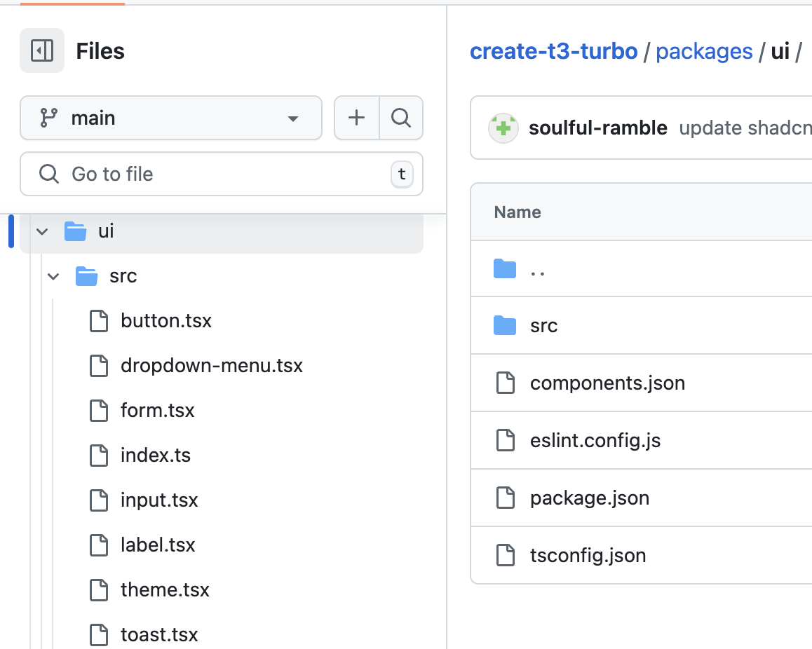
Task: Click the components.json file icon
Action: (x=506, y=383)
